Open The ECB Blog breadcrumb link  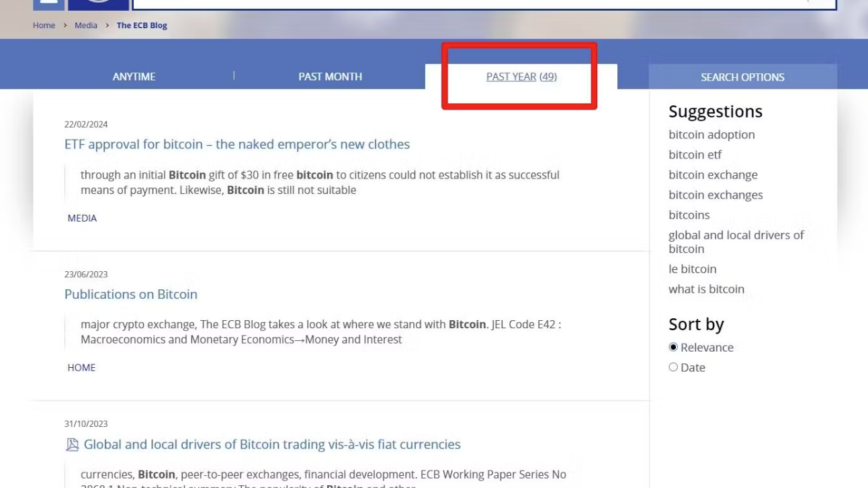[142, 26]
